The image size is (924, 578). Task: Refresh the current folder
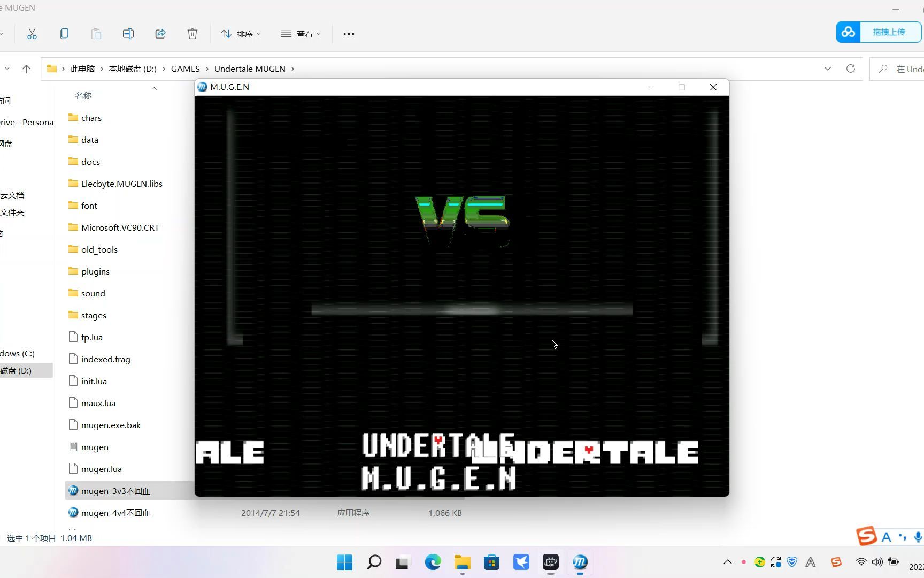[x=851, y=69]
